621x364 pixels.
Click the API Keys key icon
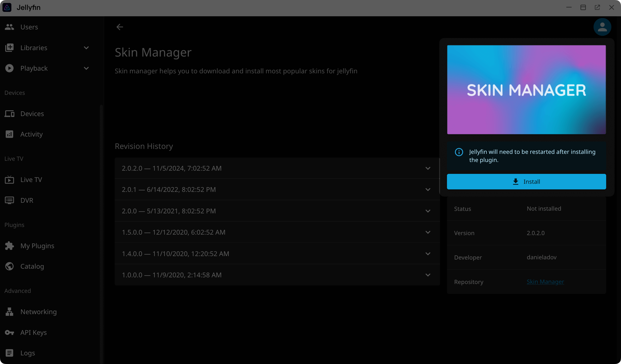pyautogui.click(x=9, y=332)
